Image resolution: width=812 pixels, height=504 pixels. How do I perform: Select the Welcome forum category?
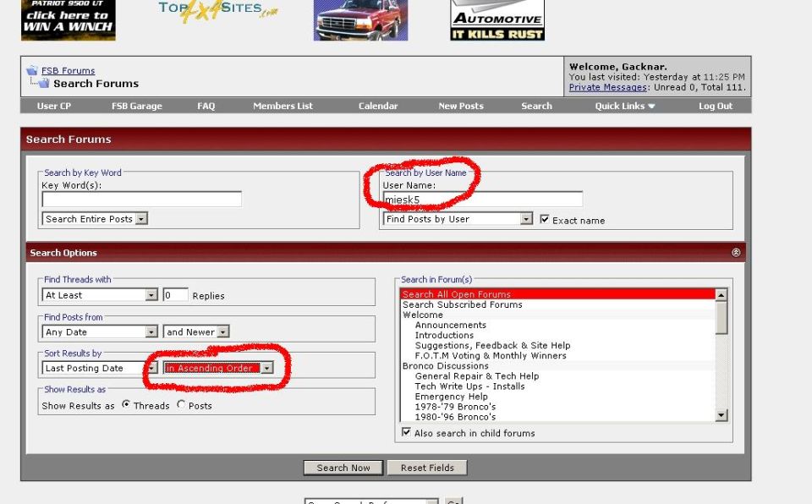(x=557, y=315)
